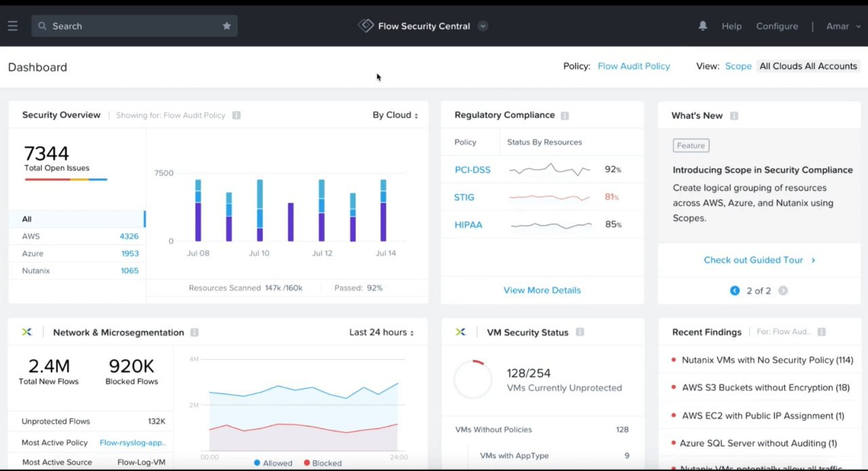Click the info icon next to Recent Findings
This screenshot has width=868, height=471.
point(821,332)
